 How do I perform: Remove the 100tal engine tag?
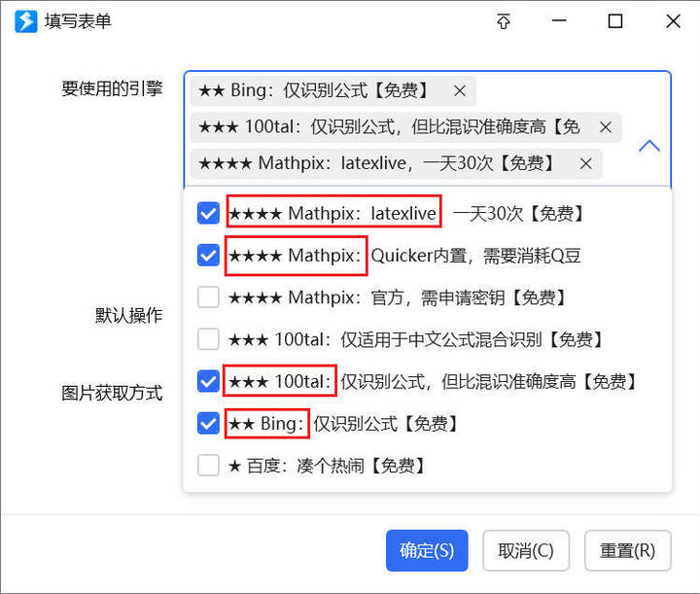coord(606,127)
